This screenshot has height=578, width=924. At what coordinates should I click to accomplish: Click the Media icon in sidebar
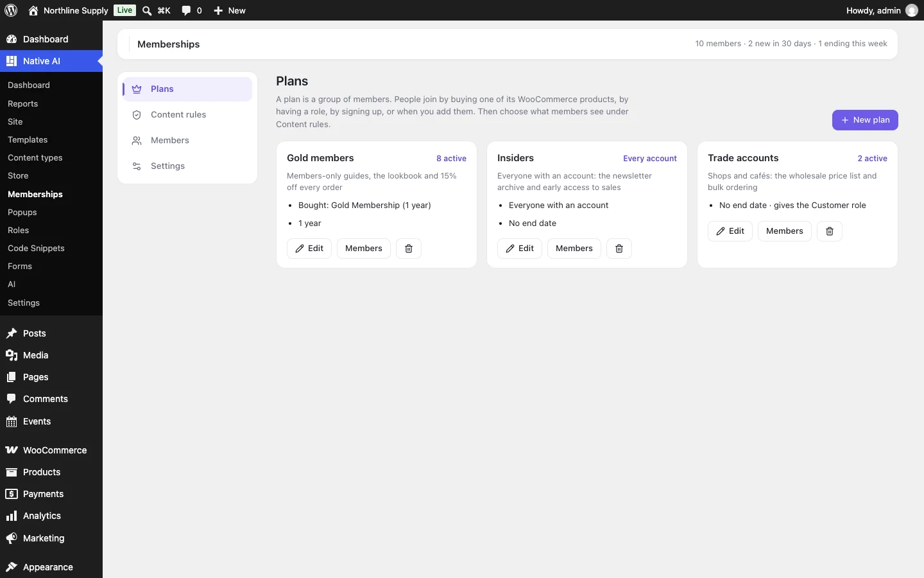12,355
